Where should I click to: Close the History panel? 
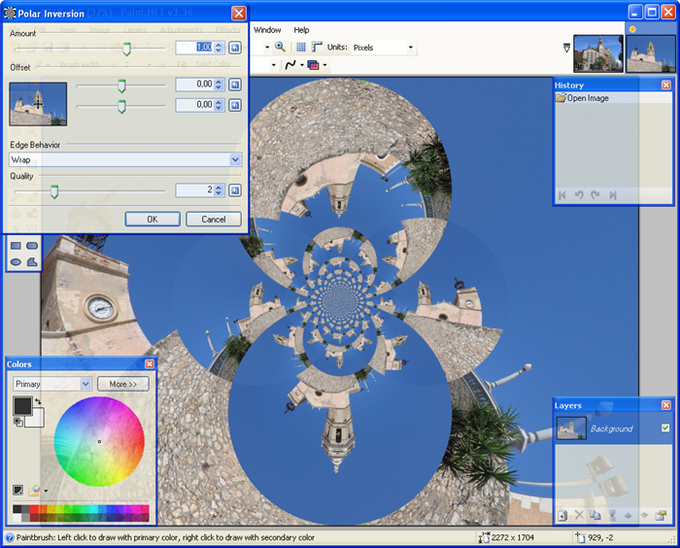666,85
